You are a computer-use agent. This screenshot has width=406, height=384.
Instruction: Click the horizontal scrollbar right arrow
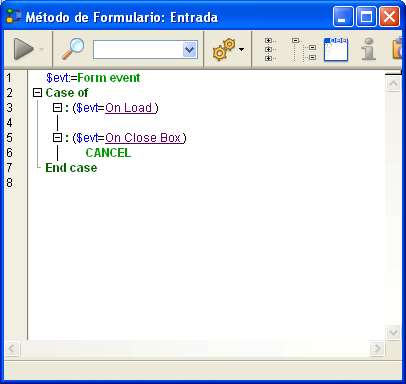coord(377,349)
